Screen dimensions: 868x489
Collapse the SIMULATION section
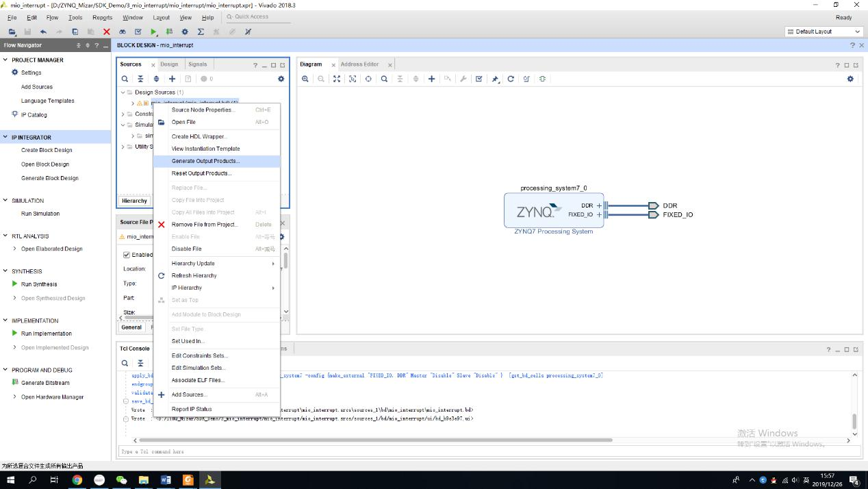pyautogui.click(x=5, y=201)
